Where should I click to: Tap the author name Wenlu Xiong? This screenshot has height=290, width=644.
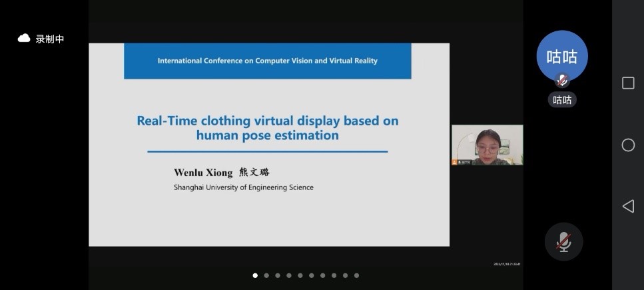pyautogui.click(x=203, y=173)
